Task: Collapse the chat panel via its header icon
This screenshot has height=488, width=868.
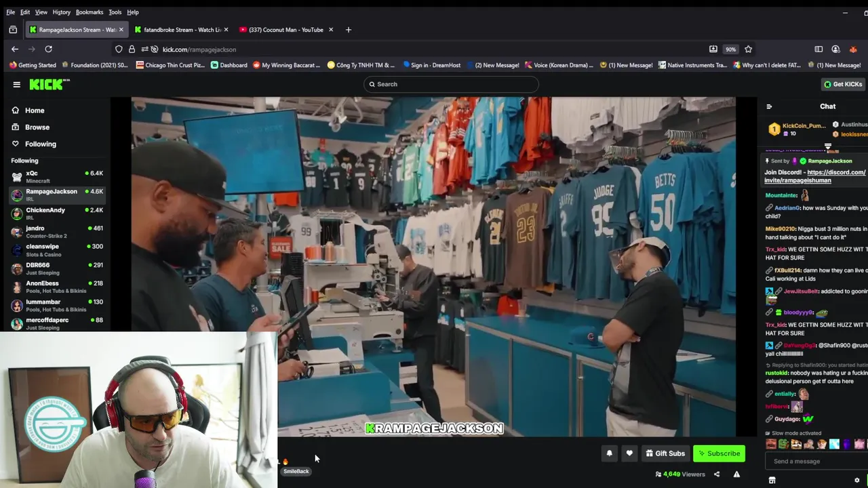Action: (x=769, y=106)
